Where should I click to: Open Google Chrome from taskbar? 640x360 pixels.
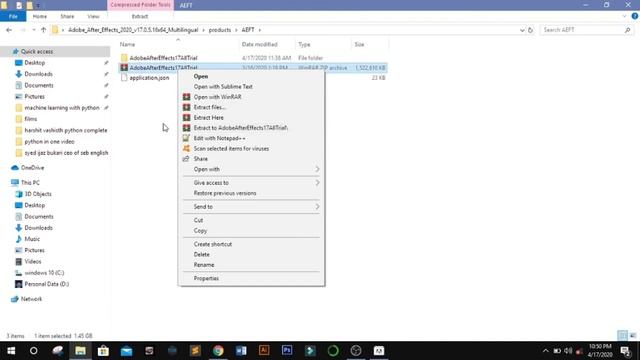pyautogui.click(x=218, y=351)
